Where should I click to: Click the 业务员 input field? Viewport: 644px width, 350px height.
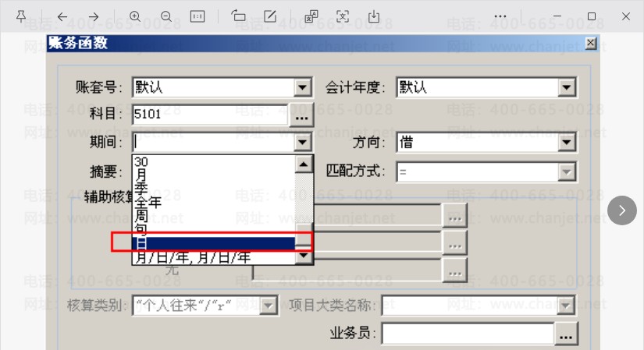click(x=468, y=334)
